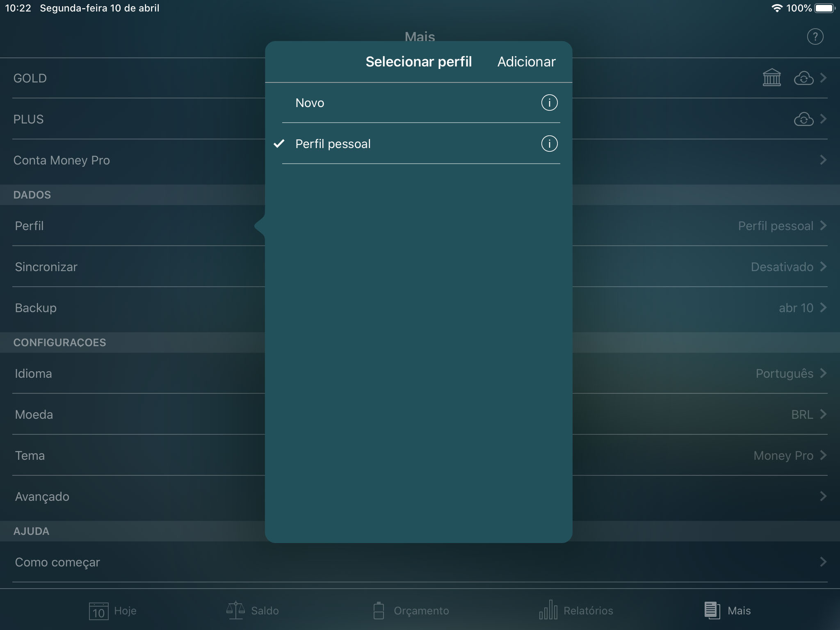Open Idioma Português selector

(791, 373)
